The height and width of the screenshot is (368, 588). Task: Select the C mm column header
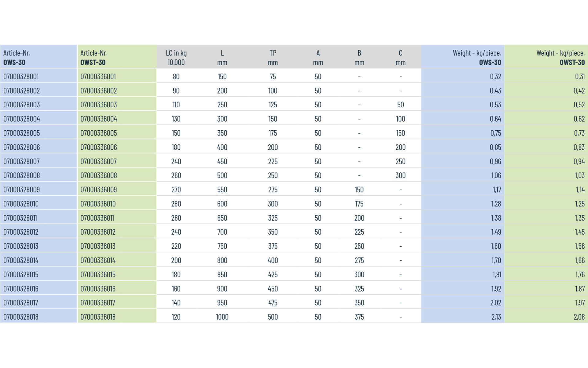(400, 57)
